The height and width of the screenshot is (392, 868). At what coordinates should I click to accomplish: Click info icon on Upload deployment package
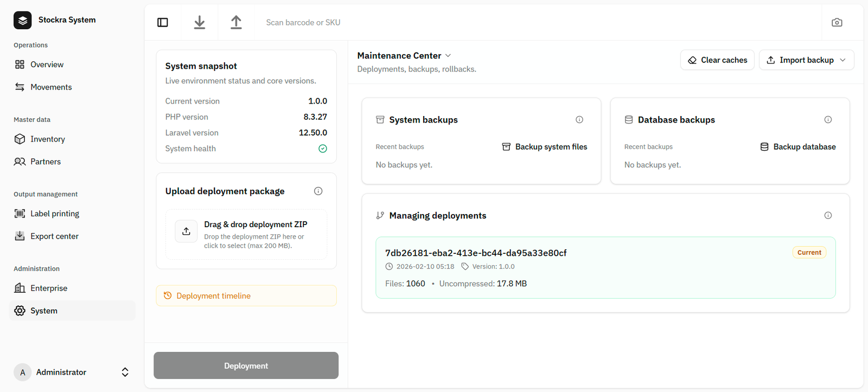click(318, 191)
